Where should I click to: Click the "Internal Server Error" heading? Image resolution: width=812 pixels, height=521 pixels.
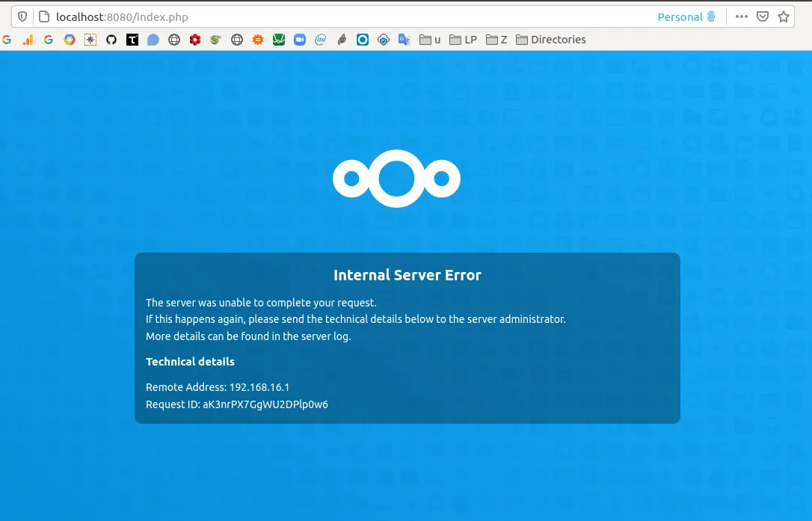407,275
